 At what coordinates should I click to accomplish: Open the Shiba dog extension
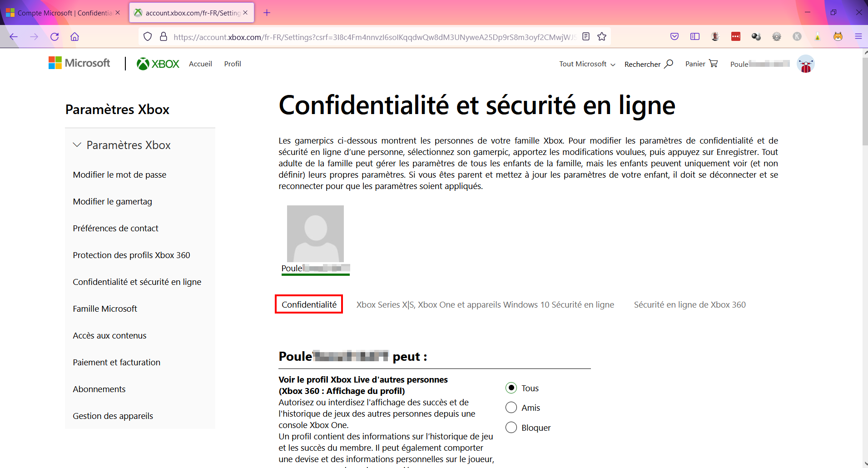pos(838,37)
